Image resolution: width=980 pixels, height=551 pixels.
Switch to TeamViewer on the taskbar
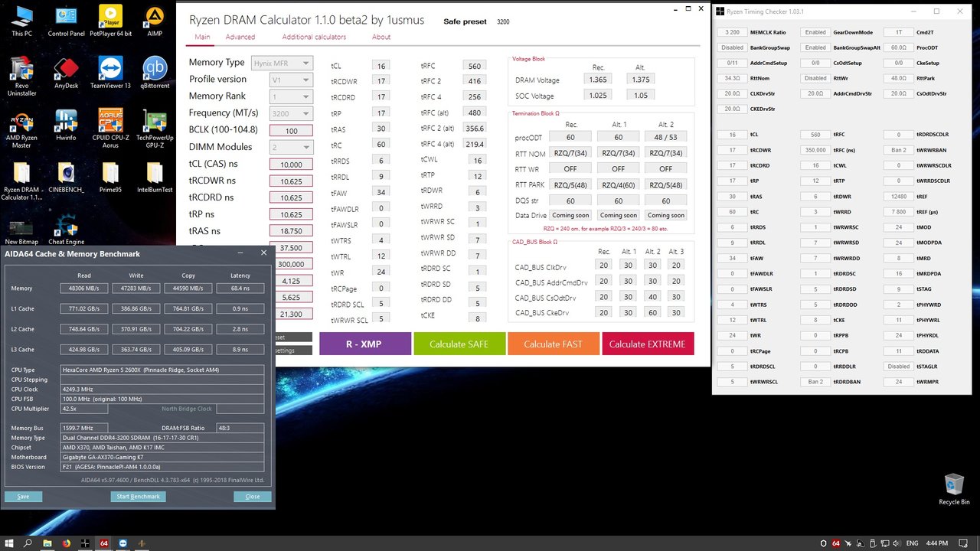pos(123,543)
